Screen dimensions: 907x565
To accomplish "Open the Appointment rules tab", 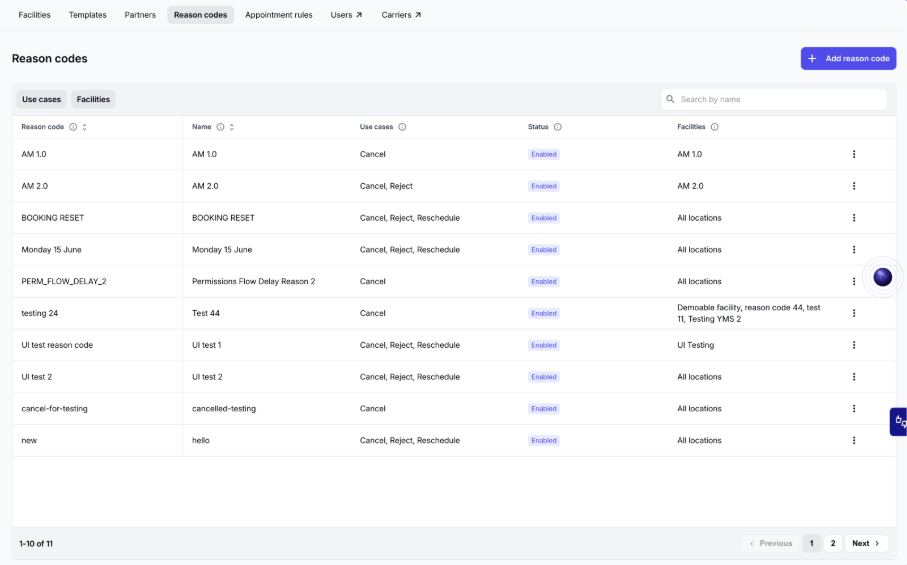I will (x=279, y=15).
